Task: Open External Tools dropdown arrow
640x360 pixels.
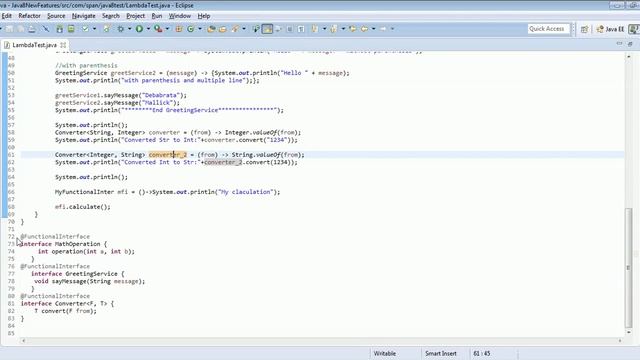Action: click(167, 29)
